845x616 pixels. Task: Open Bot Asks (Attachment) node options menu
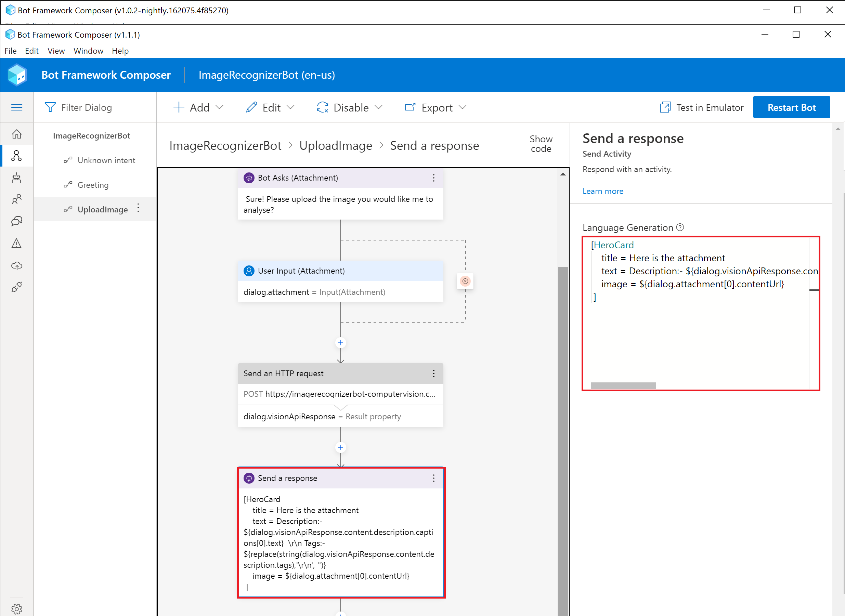[434, 178]
